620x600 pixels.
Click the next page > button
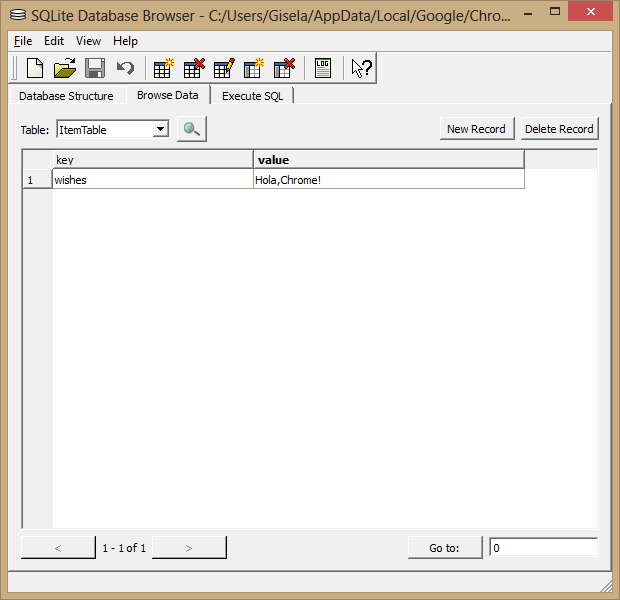(x=189, y=548)
